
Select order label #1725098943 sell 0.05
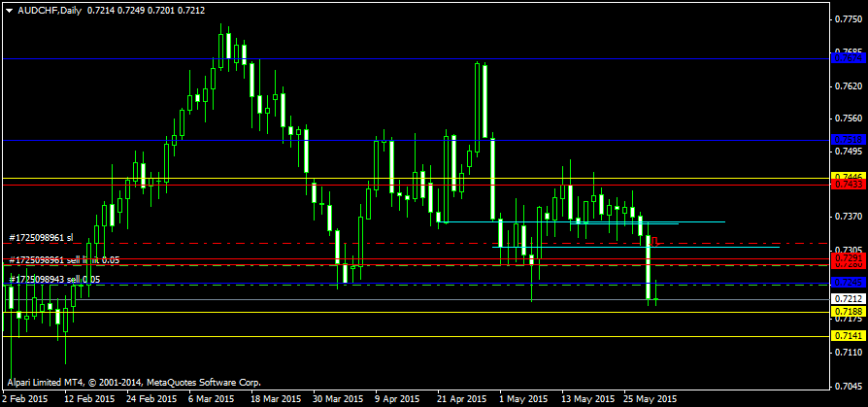(54, 280)
